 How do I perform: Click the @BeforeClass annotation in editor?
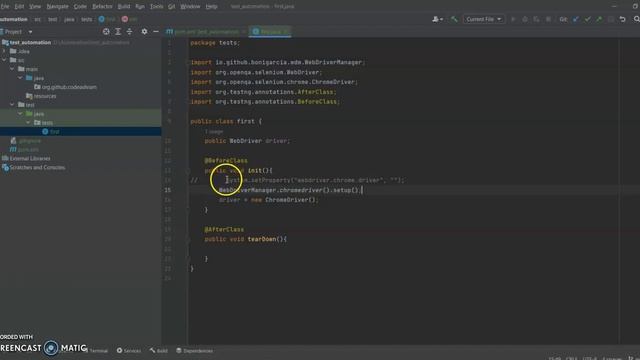226,160
